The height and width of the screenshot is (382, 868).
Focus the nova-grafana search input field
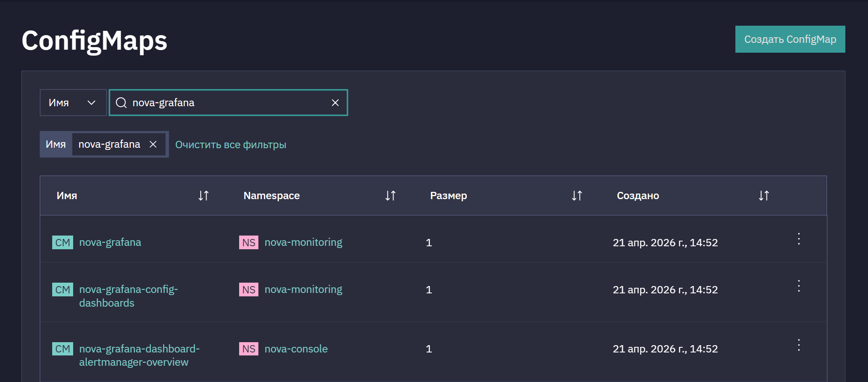(228, 103)
